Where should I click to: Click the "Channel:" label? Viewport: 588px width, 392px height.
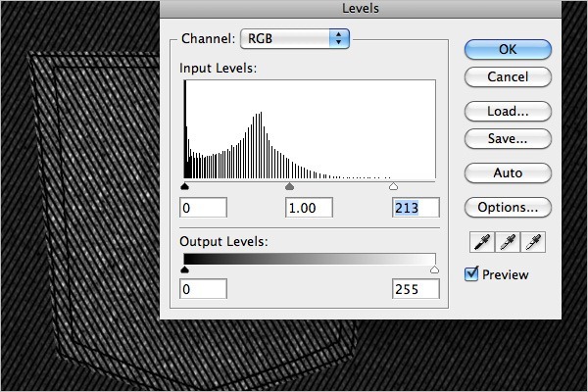(x=208, y=38)
